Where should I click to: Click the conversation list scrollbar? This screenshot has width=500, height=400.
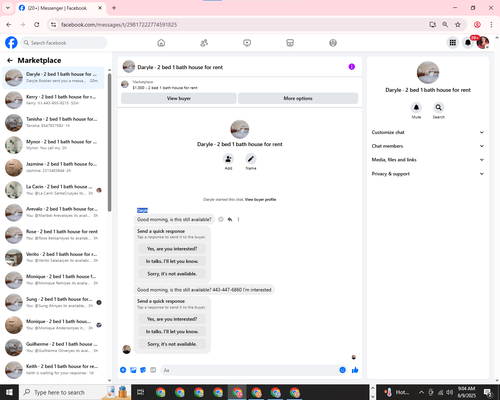[109, 142]
